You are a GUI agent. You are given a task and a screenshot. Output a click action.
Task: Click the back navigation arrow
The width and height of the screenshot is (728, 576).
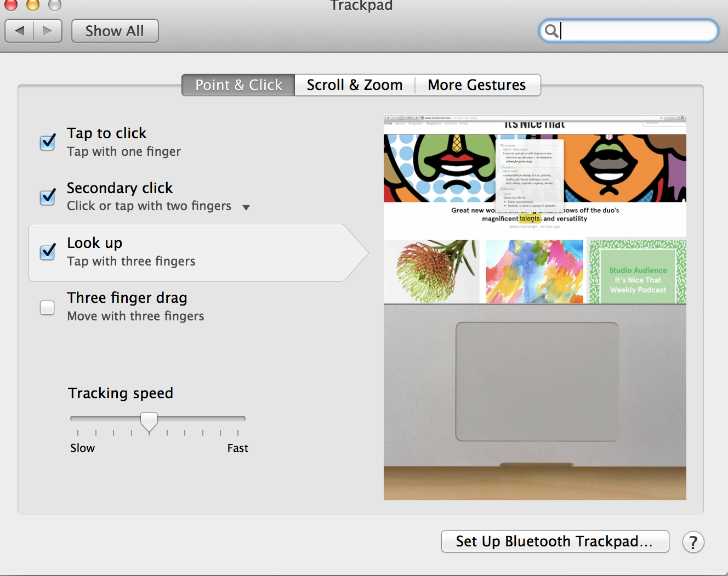(x=19, y=31)
